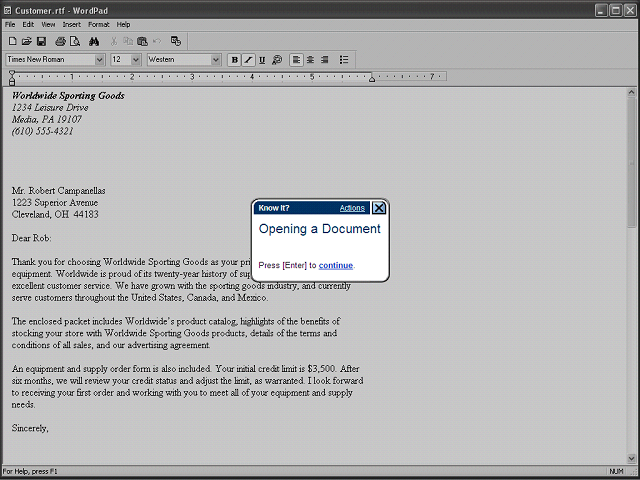Click the Worldwide Sporting Goods heading
The image size is (640, 480).
coord(68,96)
